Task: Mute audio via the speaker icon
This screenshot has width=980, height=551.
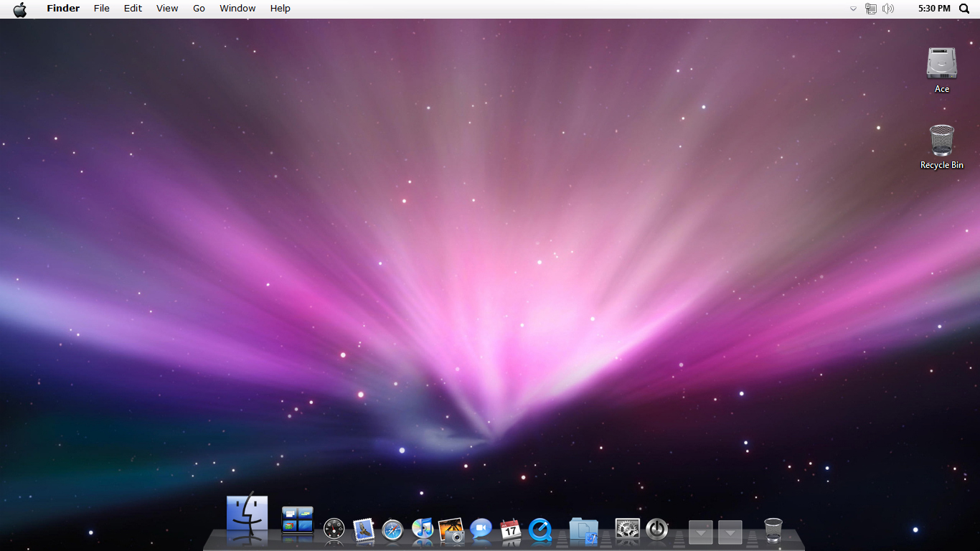Action: coord(888,9)
